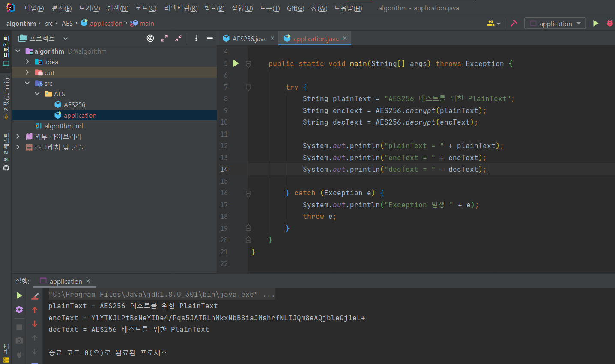Open the 풀 리퀘스트 side tool window tab
615x364 pixels.
click(6, 152)
